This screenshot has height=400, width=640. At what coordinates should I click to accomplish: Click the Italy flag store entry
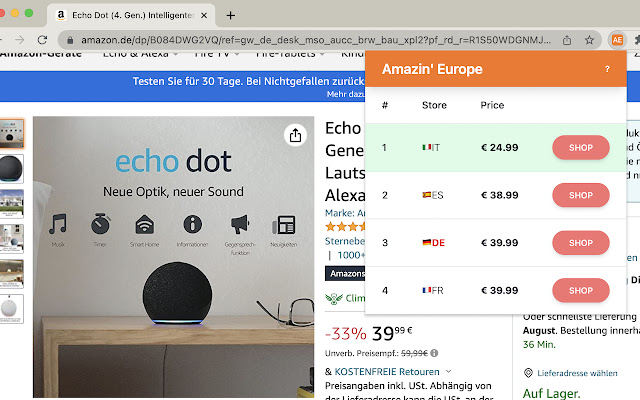[431, 148]
